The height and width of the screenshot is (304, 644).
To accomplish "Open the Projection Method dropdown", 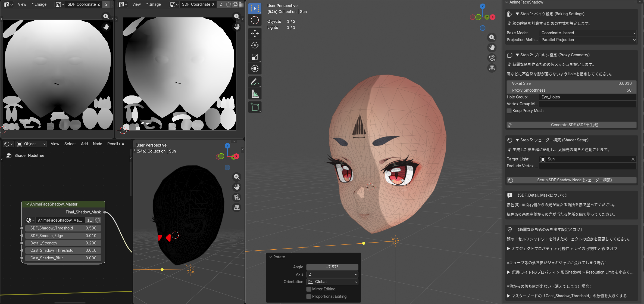I will [x=588, y=40].
